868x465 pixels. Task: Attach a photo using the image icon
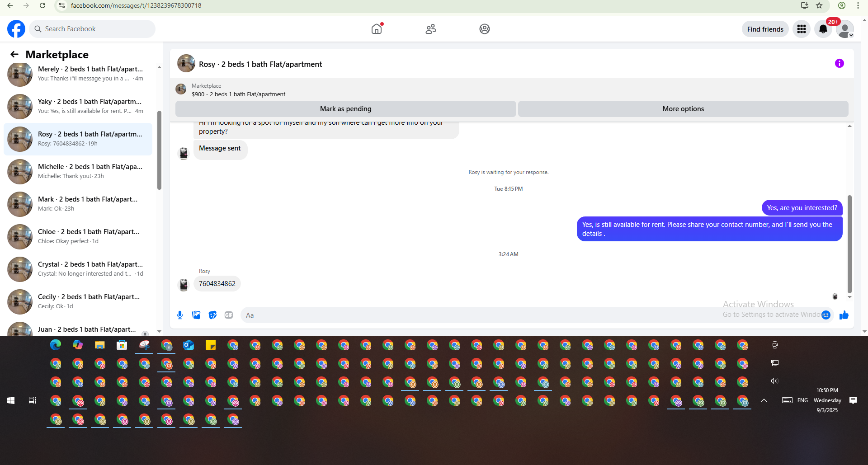pyautogui.click(x=196, y=315)
